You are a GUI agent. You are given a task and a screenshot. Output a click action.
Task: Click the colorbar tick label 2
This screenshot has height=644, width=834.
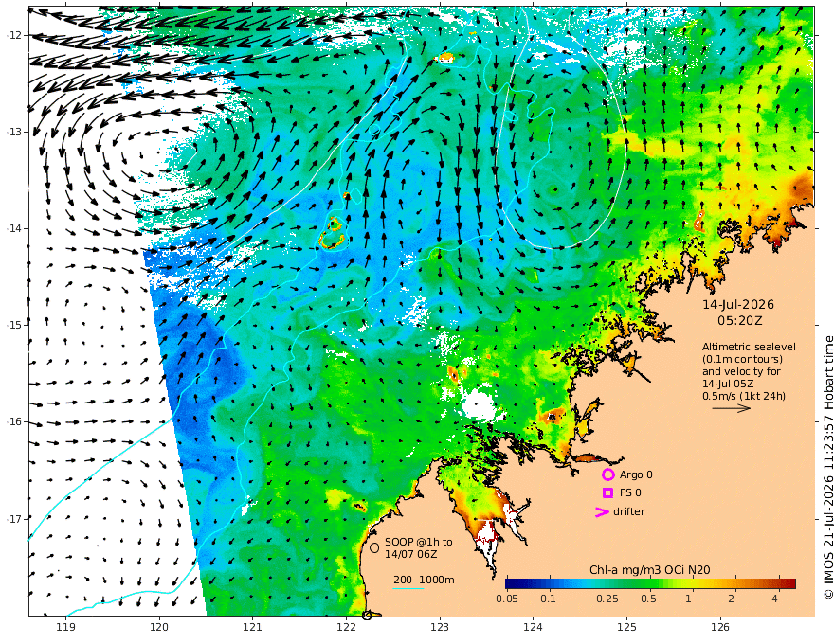pos(732,599)
